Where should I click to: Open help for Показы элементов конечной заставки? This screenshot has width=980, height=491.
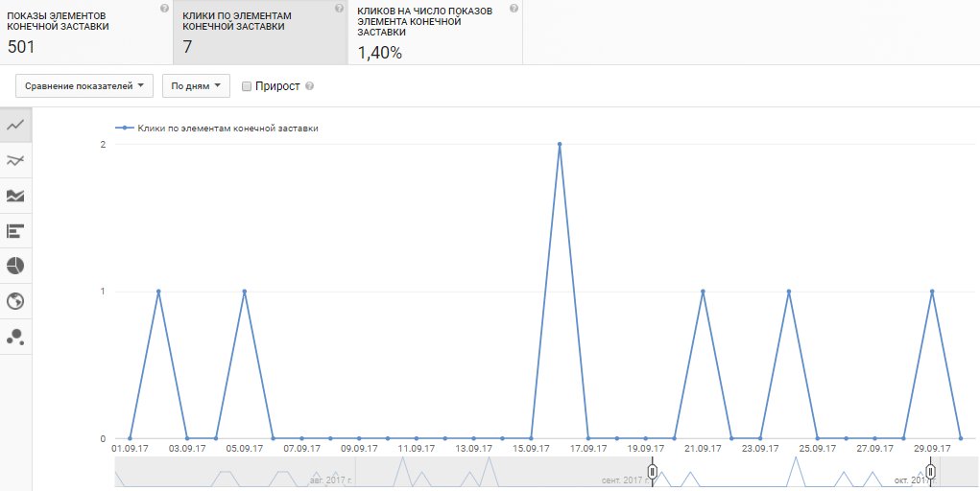tap(164, 9)
